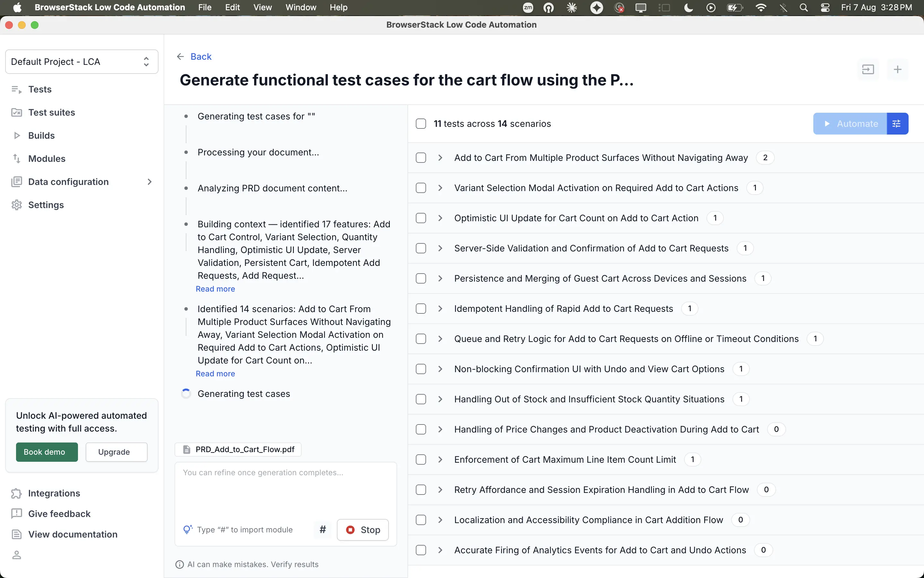The image size is (924, 578).
Task: Expand Data configuration submenu chevron
Action: tap(150, 182)
